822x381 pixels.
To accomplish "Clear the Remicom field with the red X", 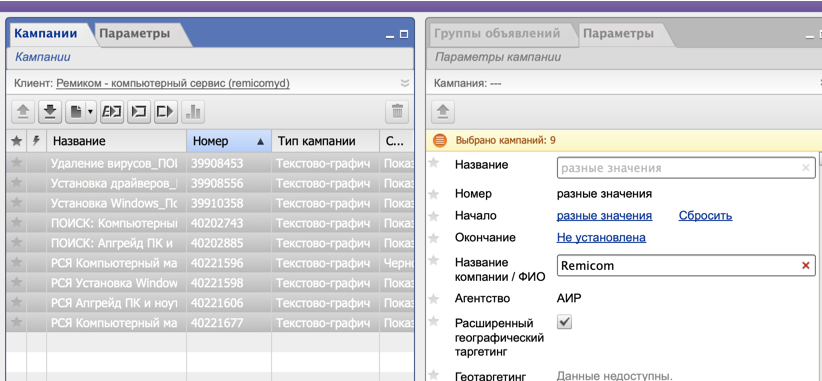I will point(806,266).
